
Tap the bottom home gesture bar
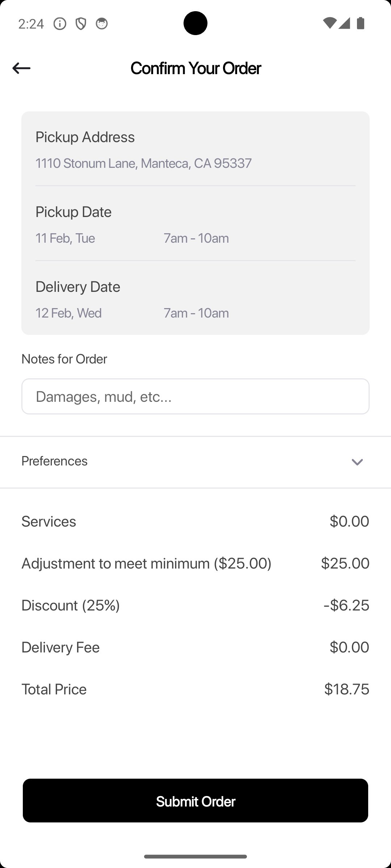[195, 856]
